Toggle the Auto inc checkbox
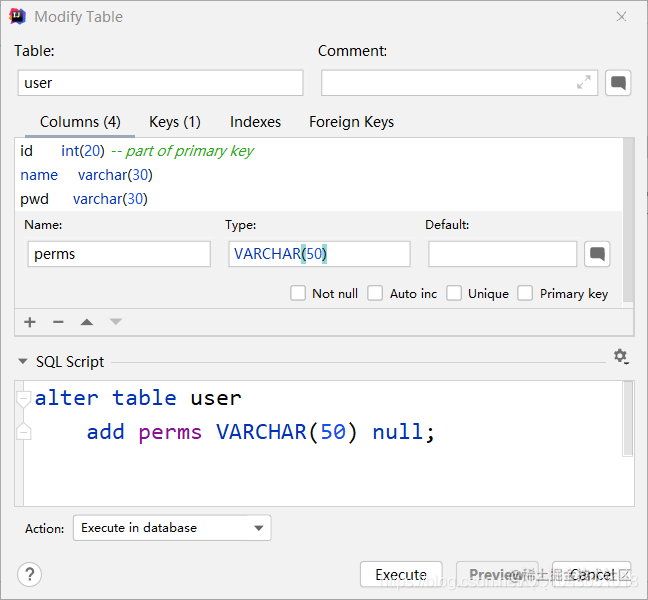The height and width of the screenshot is (600, 648). pyautogui.click(x=375, y=293)
